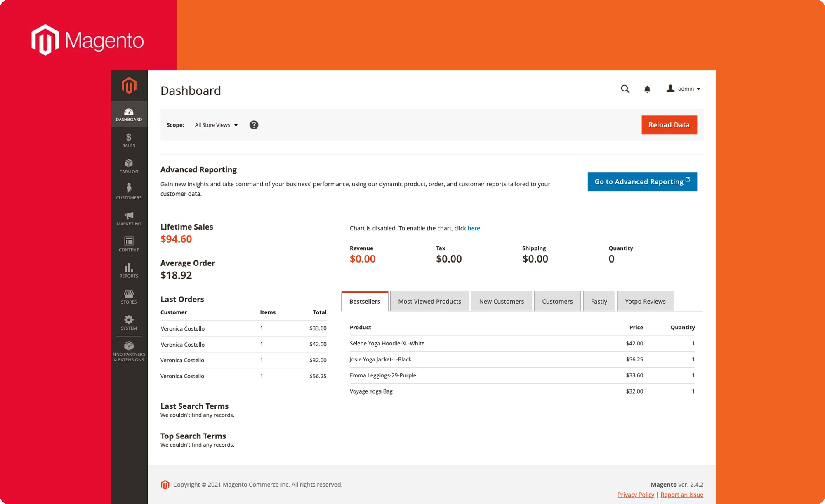Click the search magnifier icon
Screen dimensions: 825x504
coord(625,89)
